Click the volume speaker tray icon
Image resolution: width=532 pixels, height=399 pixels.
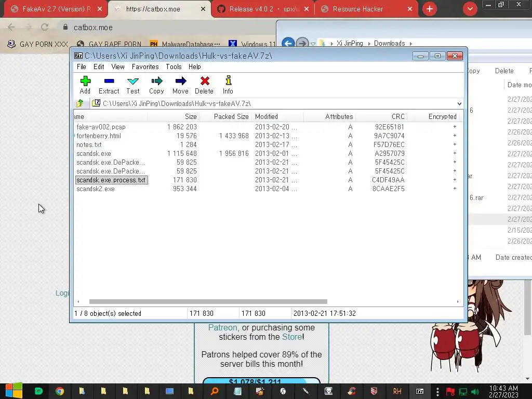475,392
